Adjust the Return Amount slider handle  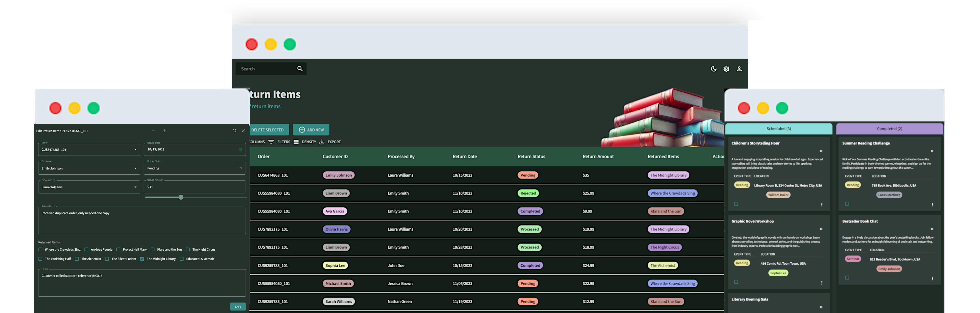click(x=181, y=197)
